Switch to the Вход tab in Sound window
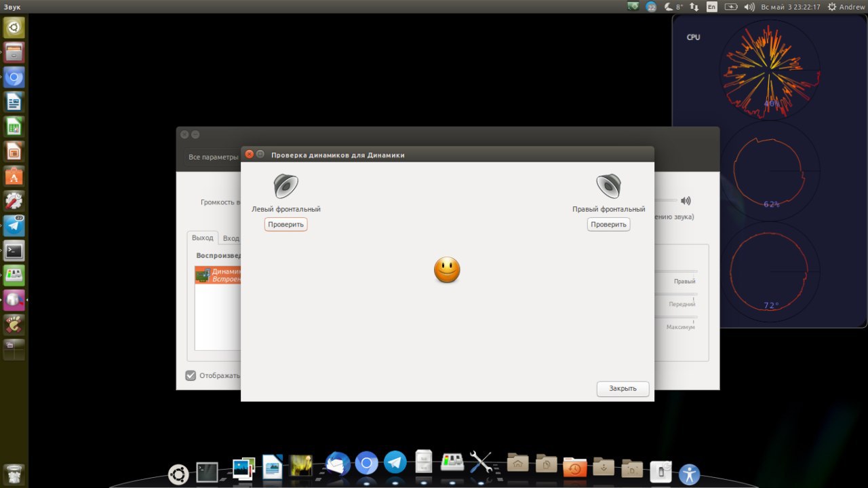 pyautogui.click(x=231, y=238)
